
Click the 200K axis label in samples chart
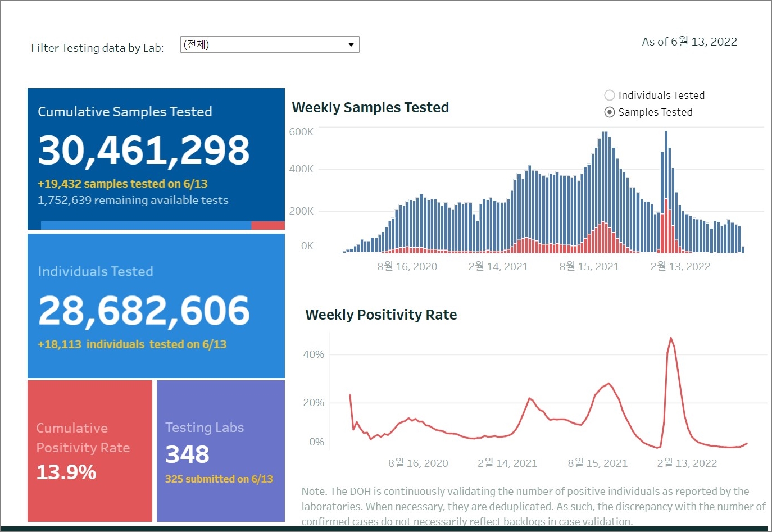[301, 211]
